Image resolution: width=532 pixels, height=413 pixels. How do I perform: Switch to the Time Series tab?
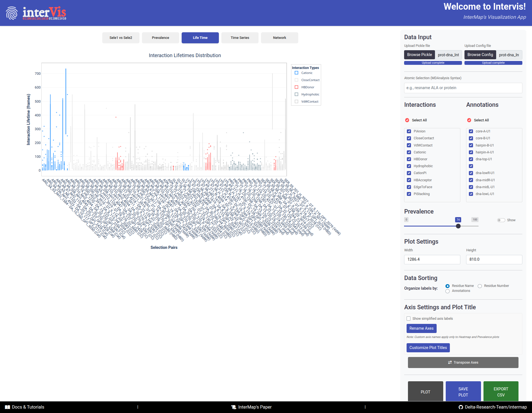coord(240,38)
